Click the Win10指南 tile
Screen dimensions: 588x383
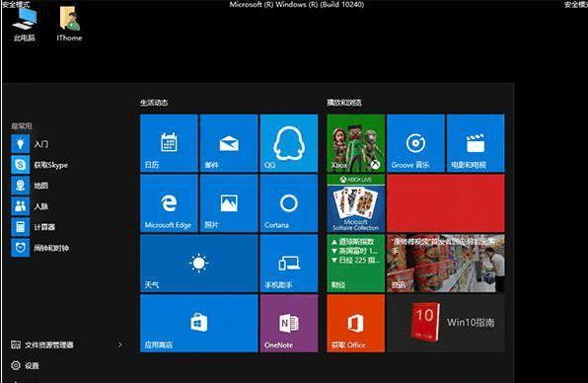pyautogui.click(x=446, y=323)
